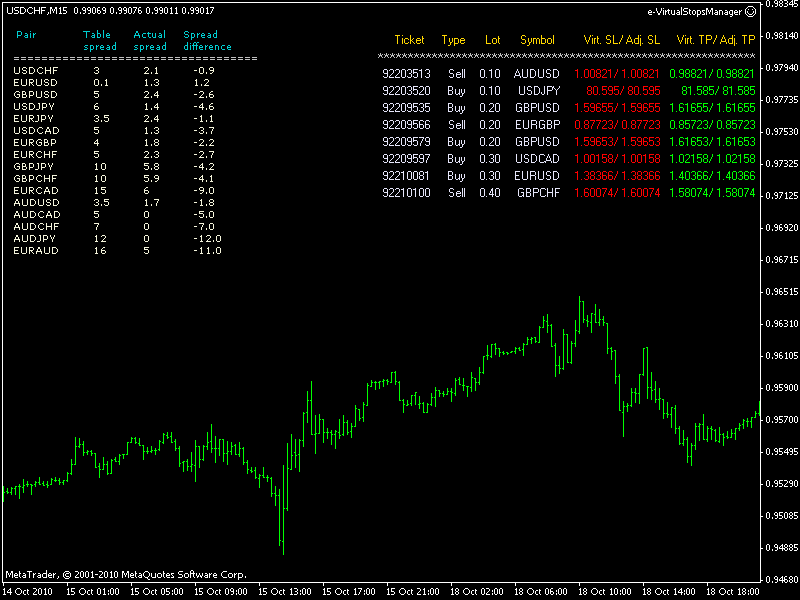Viewport: 800px width, 600px height.
Task: Click the smiley face icon next to e-VirtualStopsManager
Action: 751,11
